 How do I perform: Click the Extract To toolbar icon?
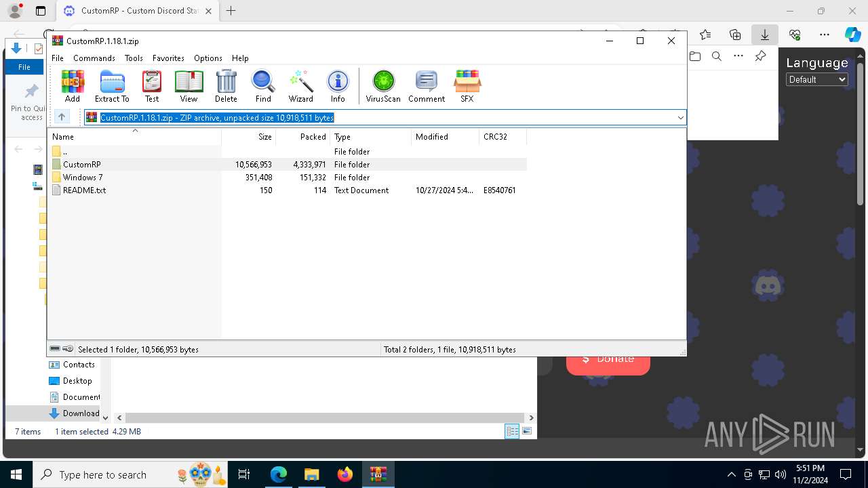pos(112,86)
